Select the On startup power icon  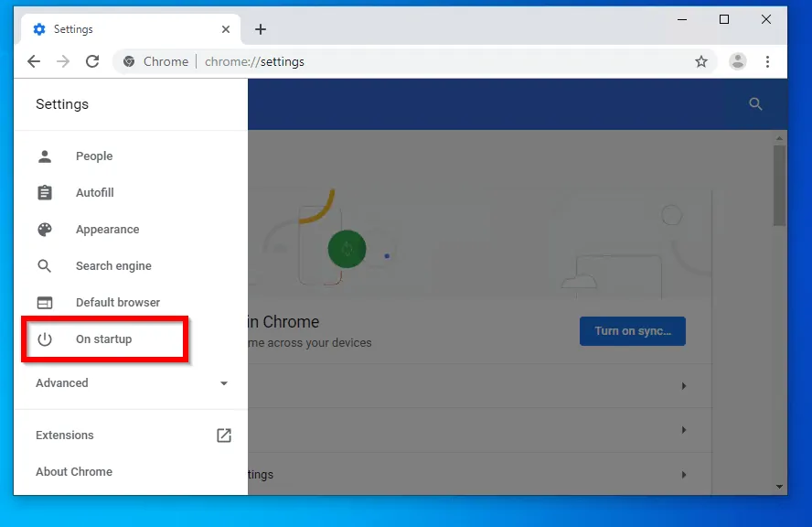point(45,339)
